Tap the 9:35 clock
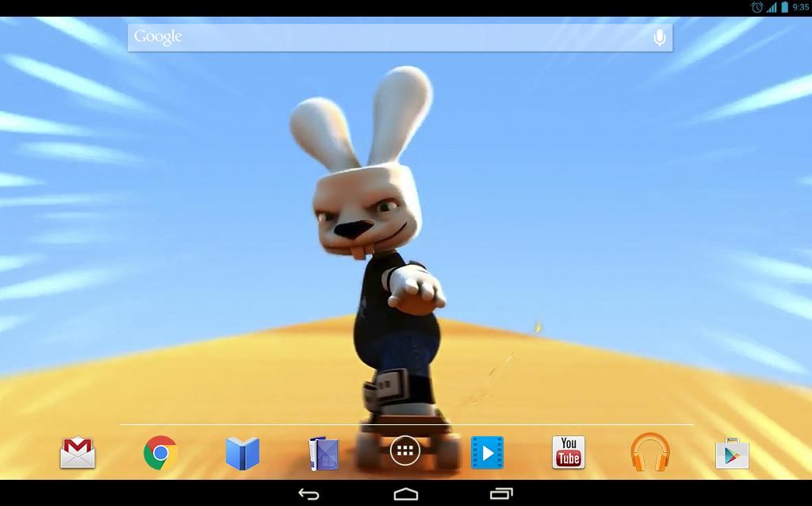 [x=801, y=7]
